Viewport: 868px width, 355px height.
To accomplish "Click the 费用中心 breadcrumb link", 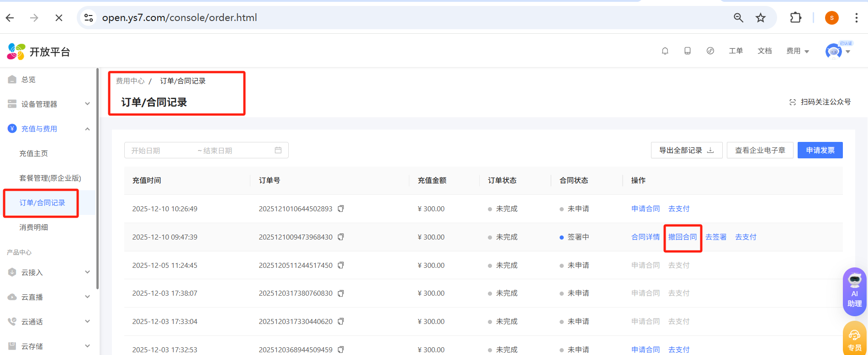I will coord(130,81).
